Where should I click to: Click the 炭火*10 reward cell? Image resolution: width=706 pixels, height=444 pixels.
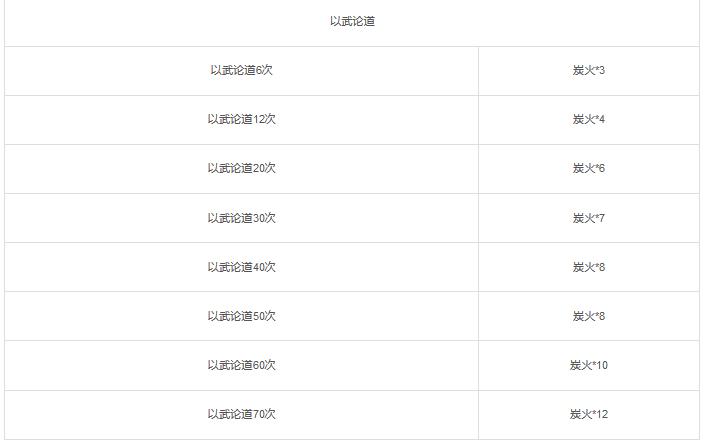pyautogui.click(x=588, y=365)
